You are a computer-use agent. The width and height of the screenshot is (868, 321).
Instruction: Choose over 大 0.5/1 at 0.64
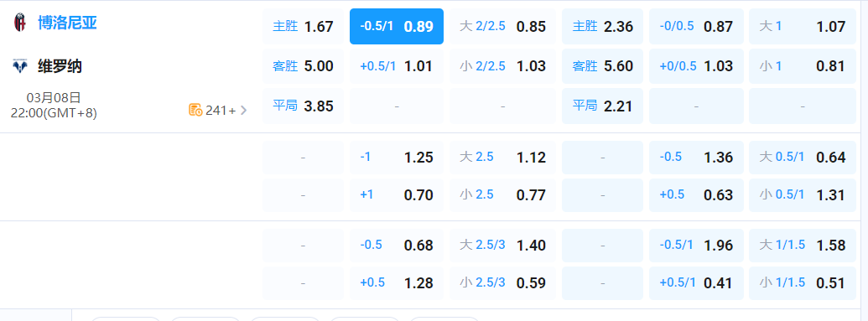803,158
